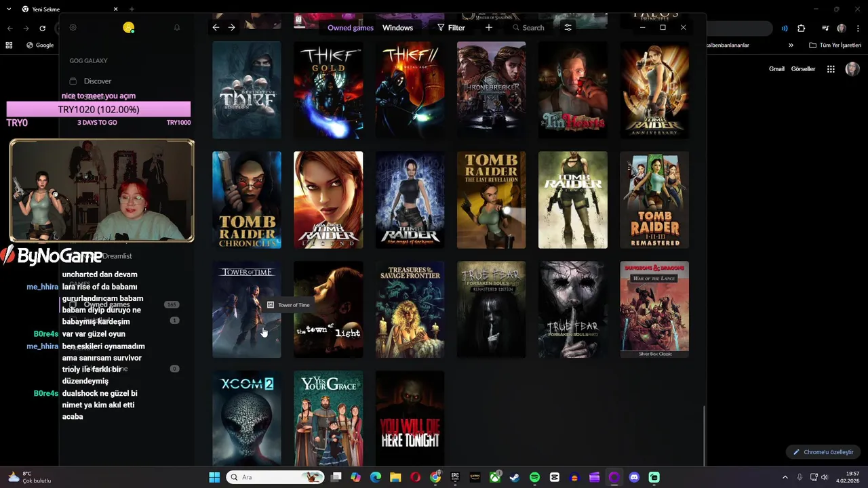
Task: Select the Owned games tab at top
Action: pos(351,28)
